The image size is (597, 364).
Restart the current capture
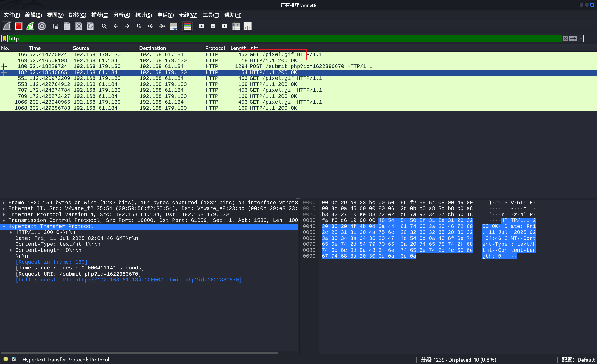pyautogui.click(x=30, y=26)
